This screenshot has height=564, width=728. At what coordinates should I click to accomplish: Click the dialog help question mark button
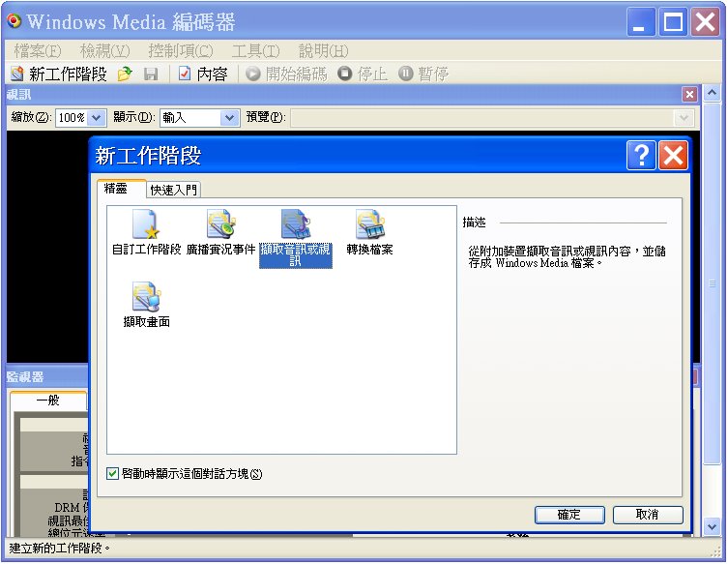[640, 156]
